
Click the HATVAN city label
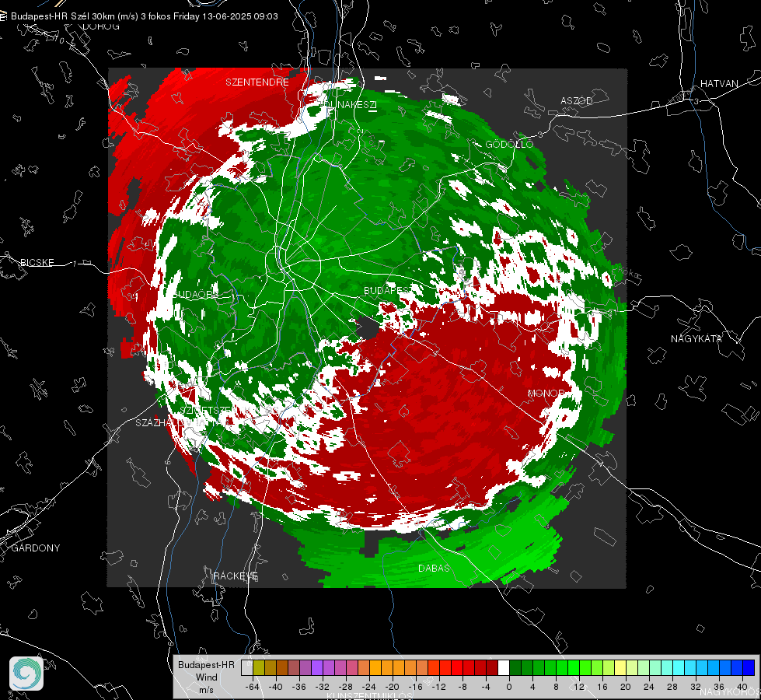tap(719, 83)
